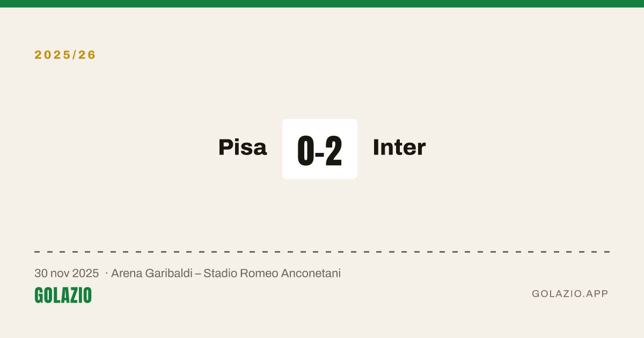Click the 0-2 score box

click(x=320, y=149)
